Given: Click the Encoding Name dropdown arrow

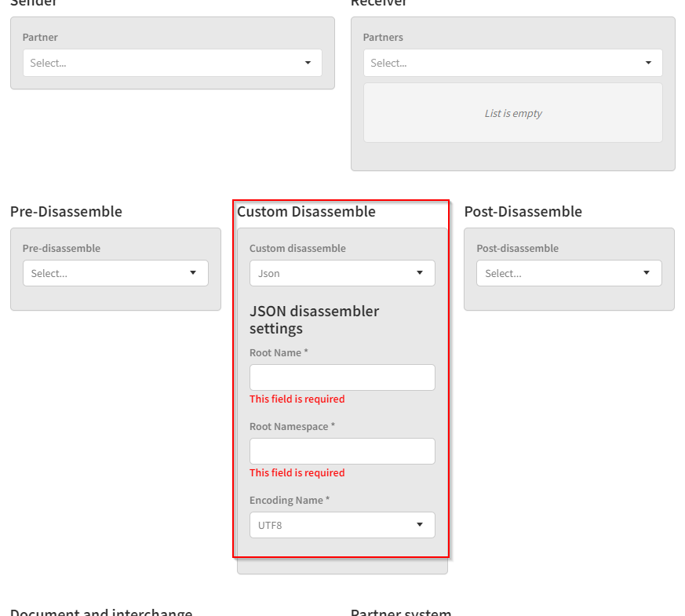Looking at the screenshot, I should pyautogui.click(x=420, y=525).
